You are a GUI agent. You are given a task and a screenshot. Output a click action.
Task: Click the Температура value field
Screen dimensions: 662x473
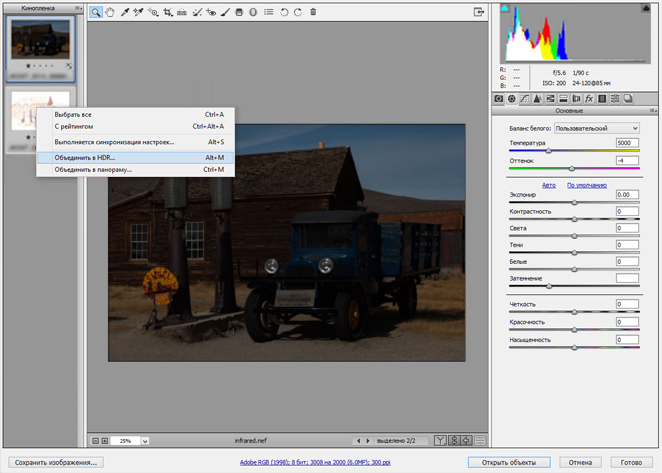pyautogui.click(x=627, y=143)
